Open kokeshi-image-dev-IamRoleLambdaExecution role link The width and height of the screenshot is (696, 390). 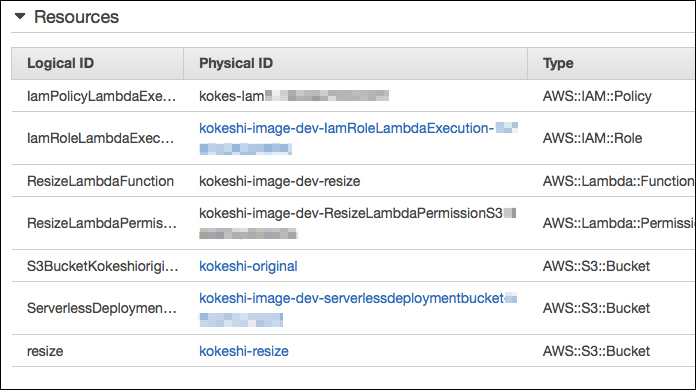tap(358, 138)
